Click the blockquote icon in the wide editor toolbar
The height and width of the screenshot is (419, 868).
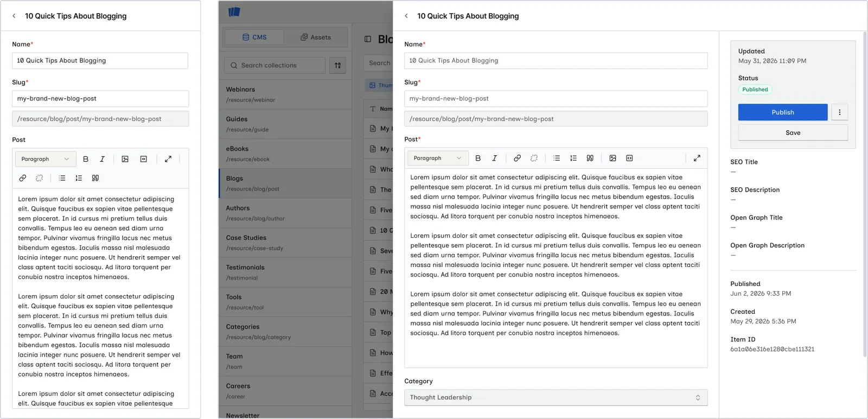pos(590,158)
